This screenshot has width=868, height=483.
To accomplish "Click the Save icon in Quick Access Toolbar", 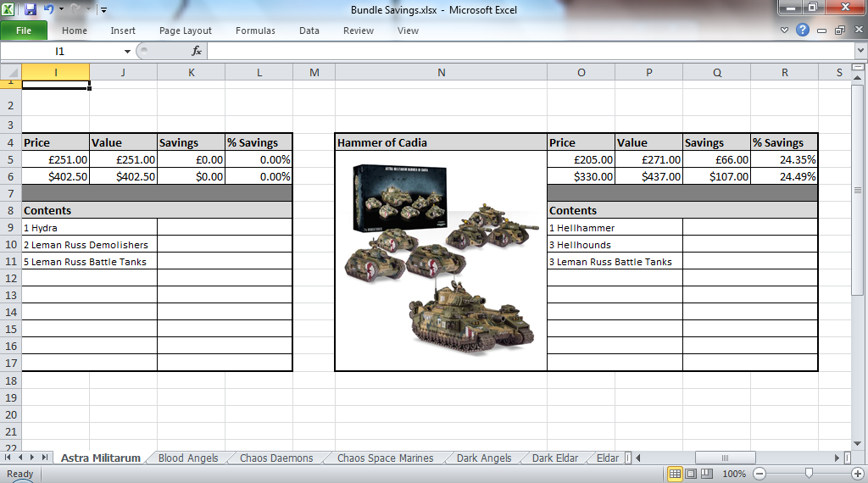I will tap(30, 9).
